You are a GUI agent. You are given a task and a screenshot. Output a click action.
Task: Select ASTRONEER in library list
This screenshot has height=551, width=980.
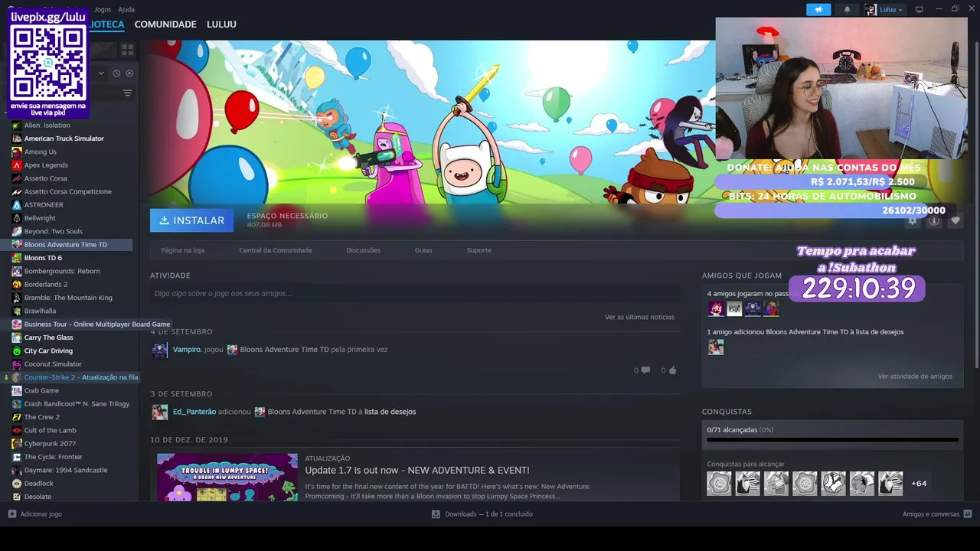pos(44,205)
